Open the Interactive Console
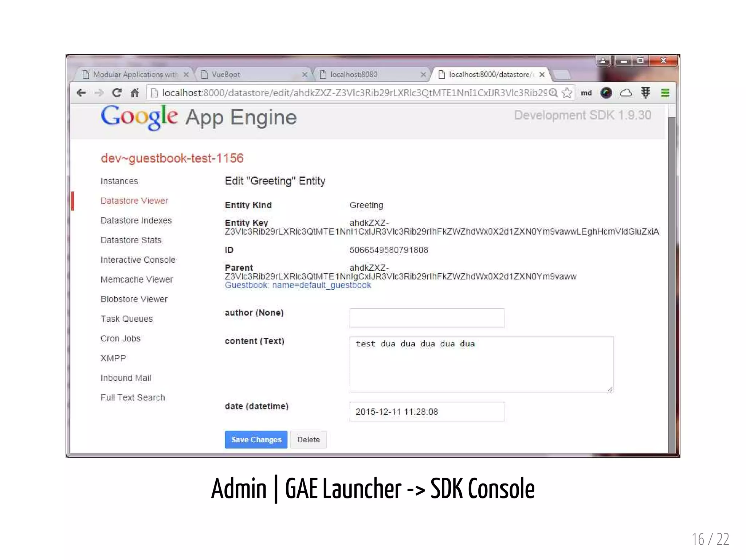 (138, 260)
